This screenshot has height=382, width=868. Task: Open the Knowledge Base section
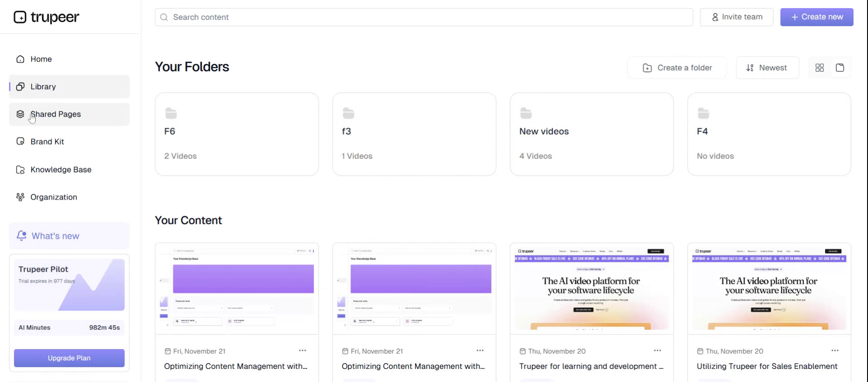click(x=69, y=170)
